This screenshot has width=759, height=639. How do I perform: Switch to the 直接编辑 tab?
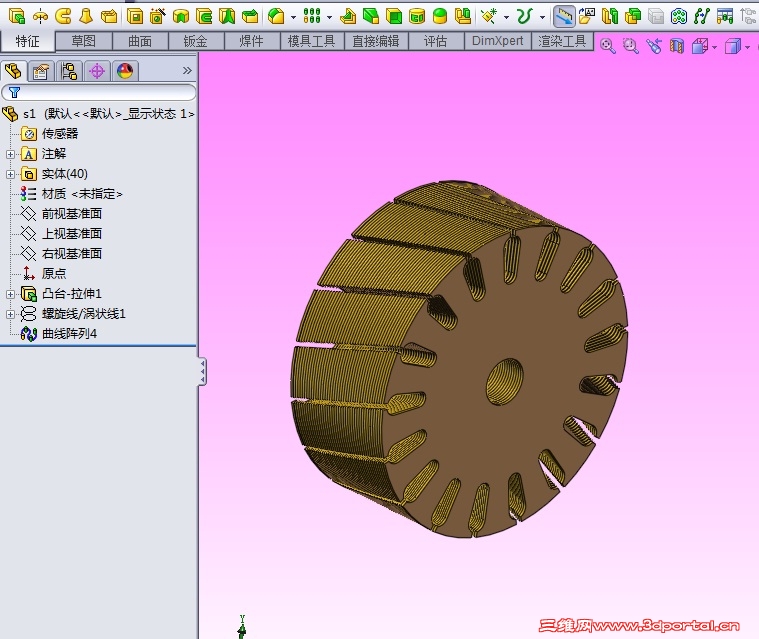pyautogui.click(x=376, y=41)
